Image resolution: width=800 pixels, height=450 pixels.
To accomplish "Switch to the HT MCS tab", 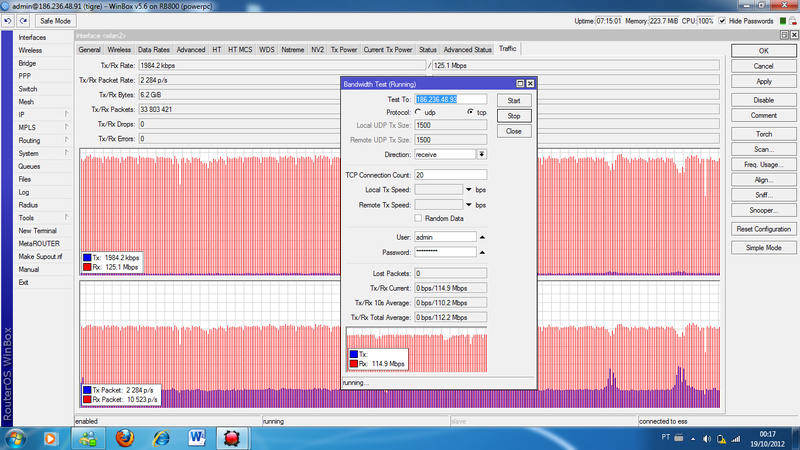I will pos(240,49).
